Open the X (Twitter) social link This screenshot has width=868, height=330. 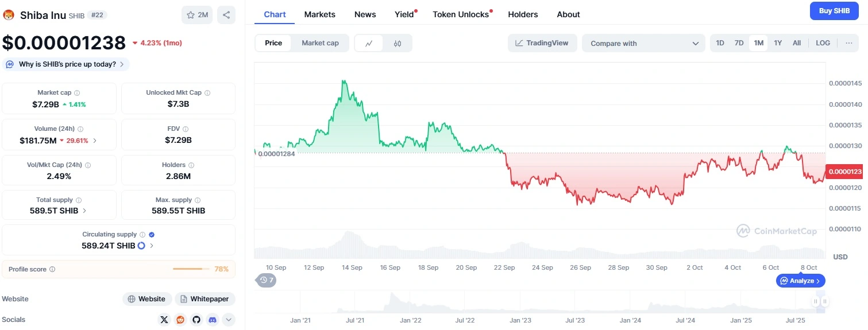[x=164, y=320]
